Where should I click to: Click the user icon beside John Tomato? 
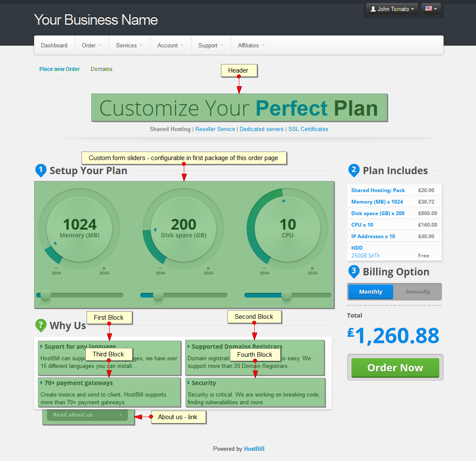pyautogui.click(x=373, y=9)
